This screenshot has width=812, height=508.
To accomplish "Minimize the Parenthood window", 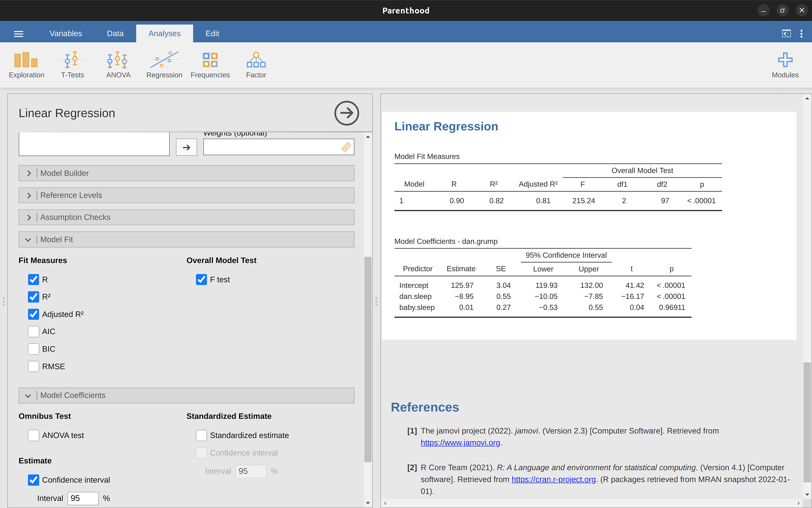I will (x=763, y=10).
